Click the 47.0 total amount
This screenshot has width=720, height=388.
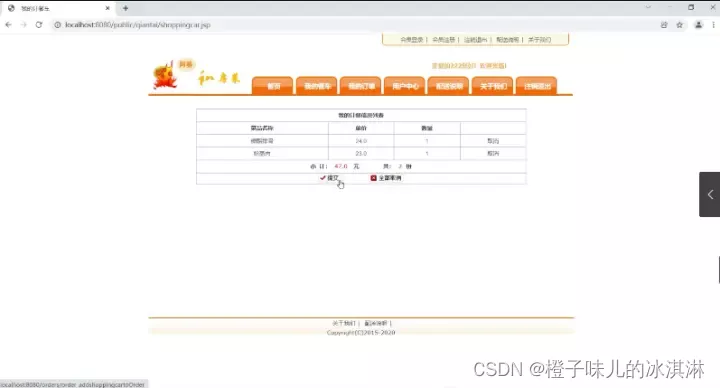click(x=341, y=166)
